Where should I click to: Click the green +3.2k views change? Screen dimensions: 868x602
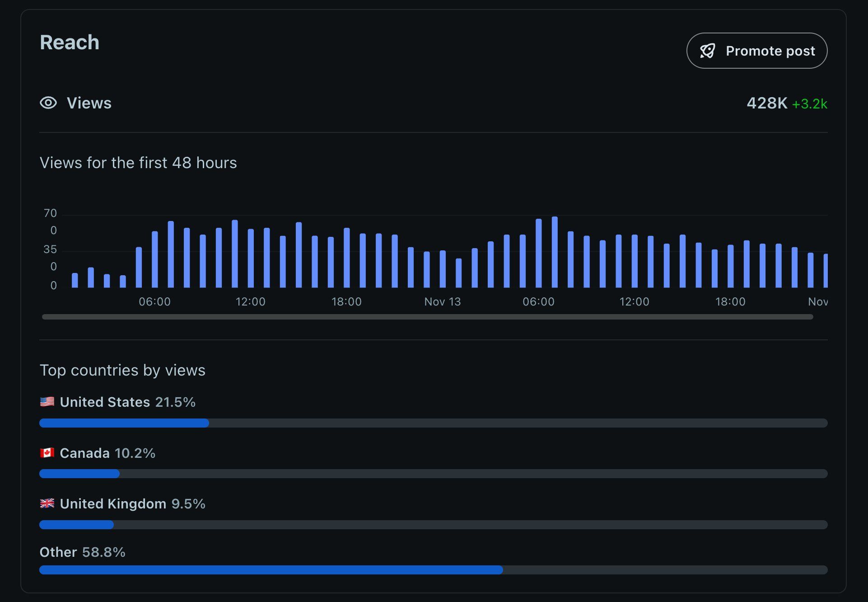[809, 104]
